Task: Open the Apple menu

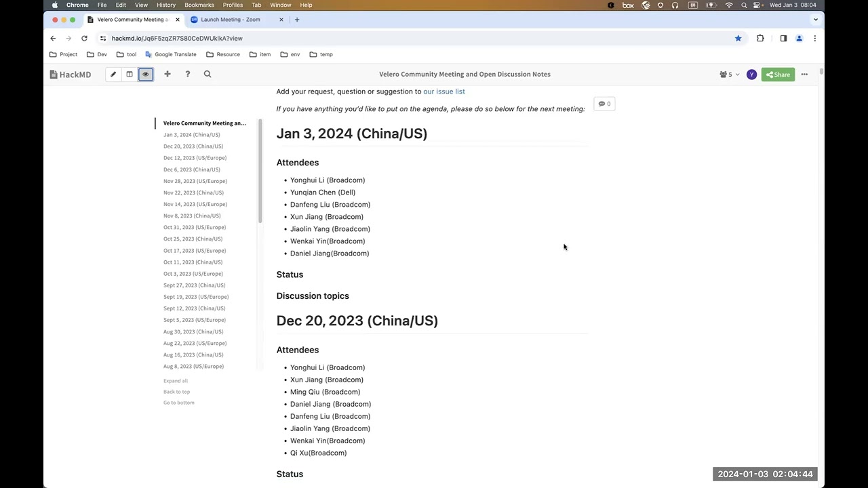Action: [x=55, y=5]
